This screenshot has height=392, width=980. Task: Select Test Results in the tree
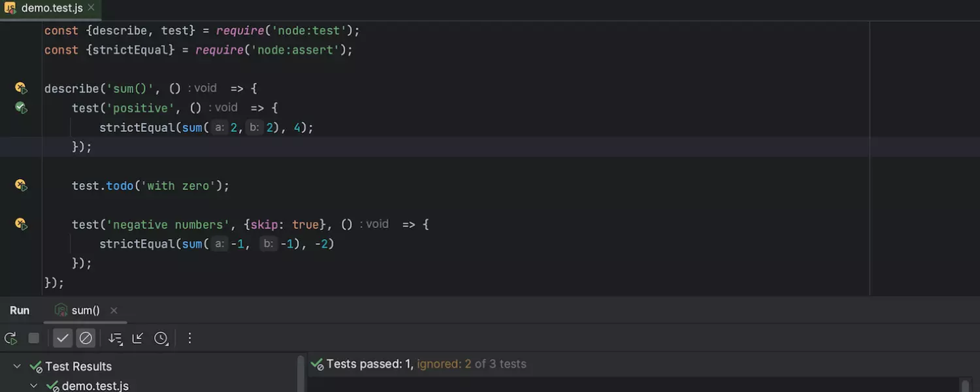(78, 367)
